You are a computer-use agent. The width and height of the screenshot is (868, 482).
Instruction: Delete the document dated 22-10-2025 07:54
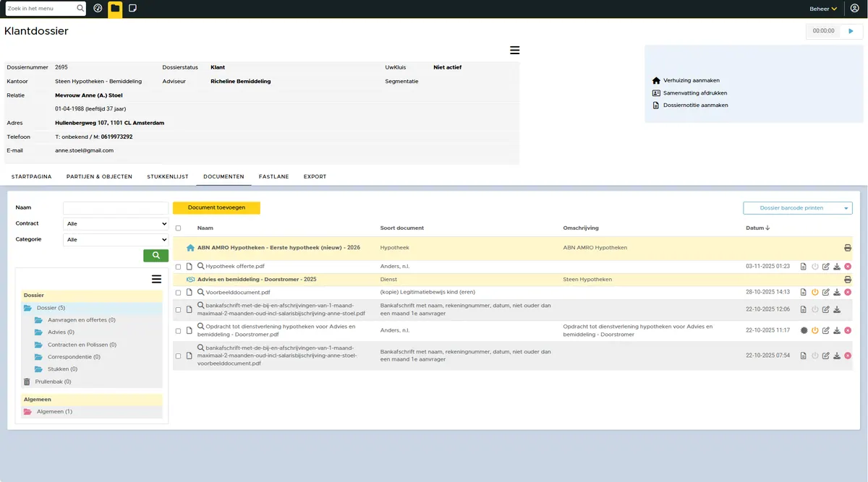[x=848, y=356]
